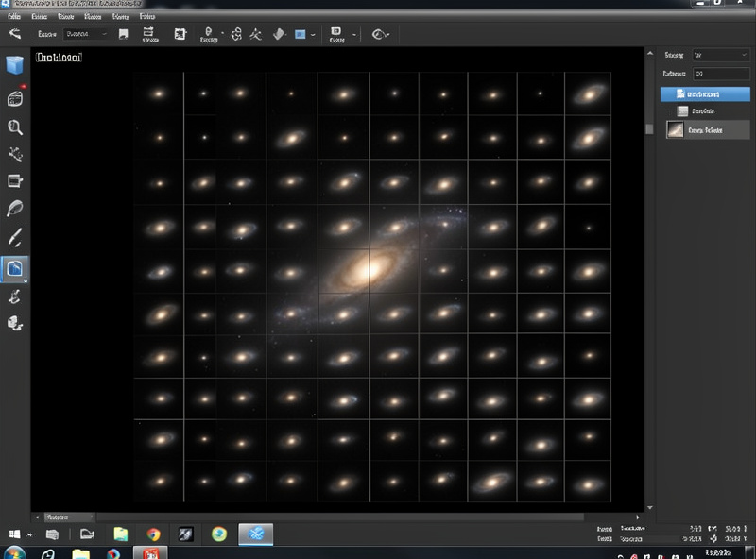Screen dimensions: 756x559
Task: Toggle the eye visibility icon in the top toolbar
Action: pyautogui.click(x=380, y=34)
